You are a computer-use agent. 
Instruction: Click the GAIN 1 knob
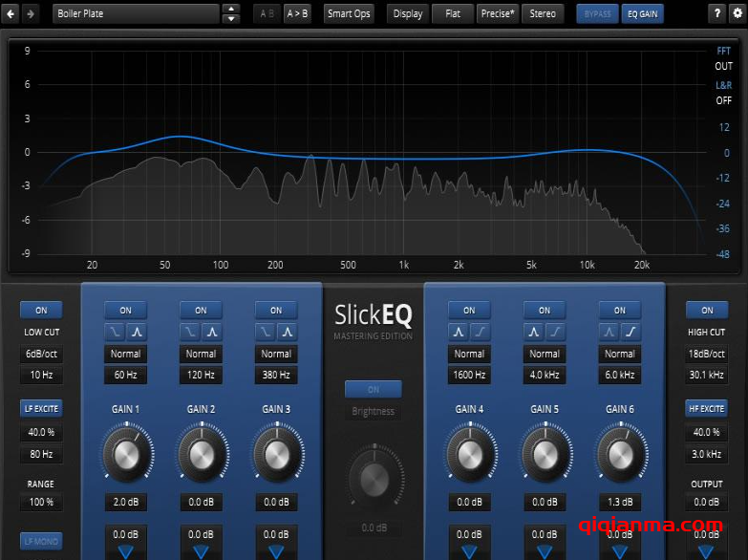coord(125,455)
